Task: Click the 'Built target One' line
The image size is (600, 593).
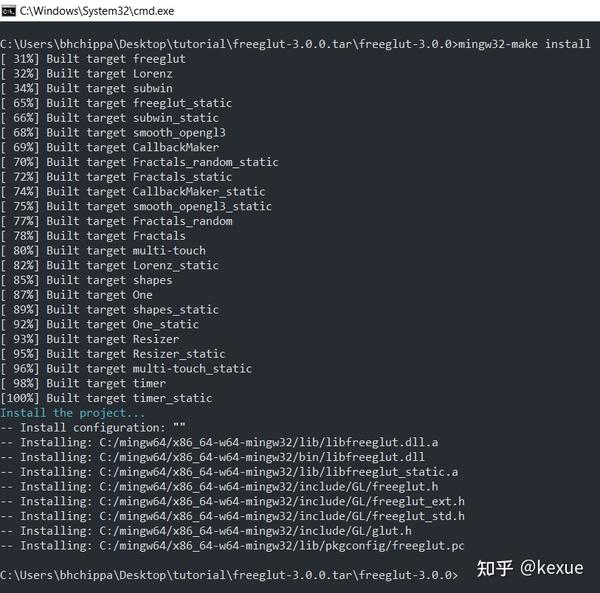Action: click(77, 295)
